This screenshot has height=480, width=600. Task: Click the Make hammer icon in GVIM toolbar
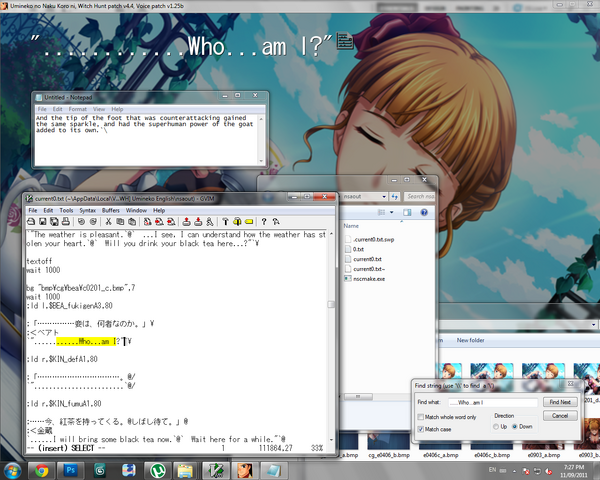click(x=225, y=221)
